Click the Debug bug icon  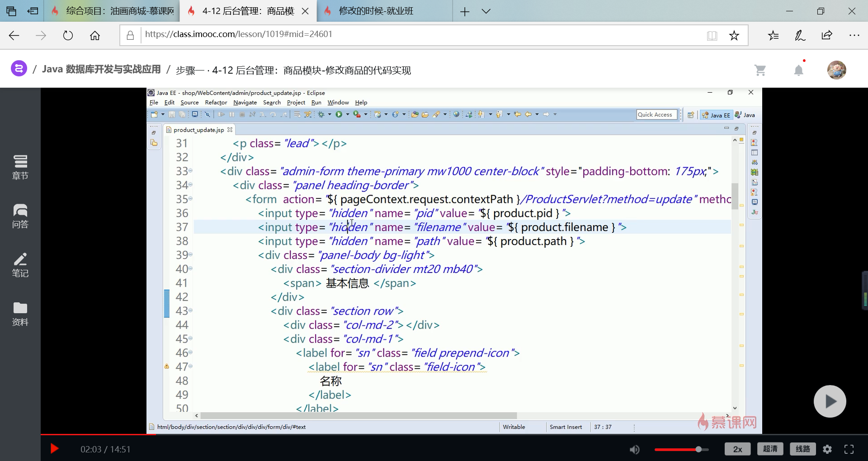[321, 114]
